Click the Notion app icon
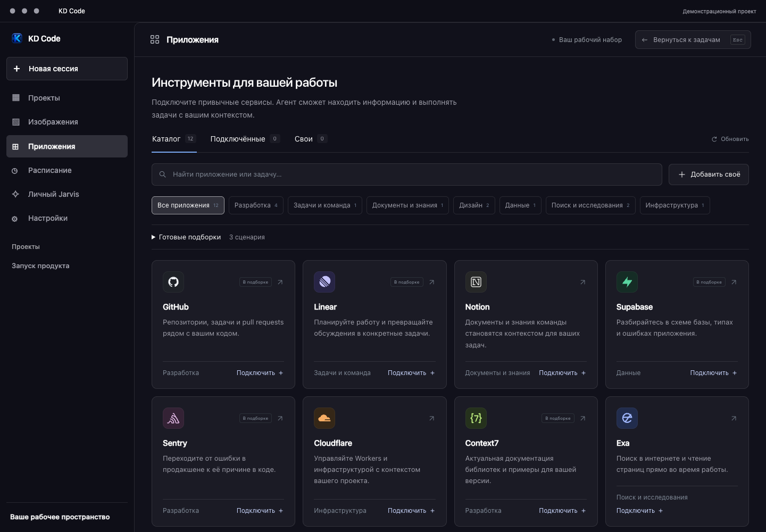The image size is (766, 532). click(x=476, y=282)
